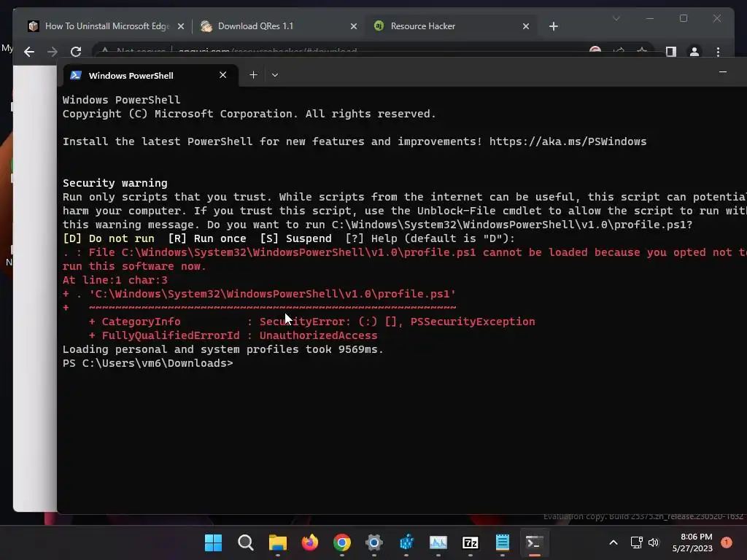Screen dimensions: 747x560
Task: Open Chrome profile menu
Action: tap(694, 52)
